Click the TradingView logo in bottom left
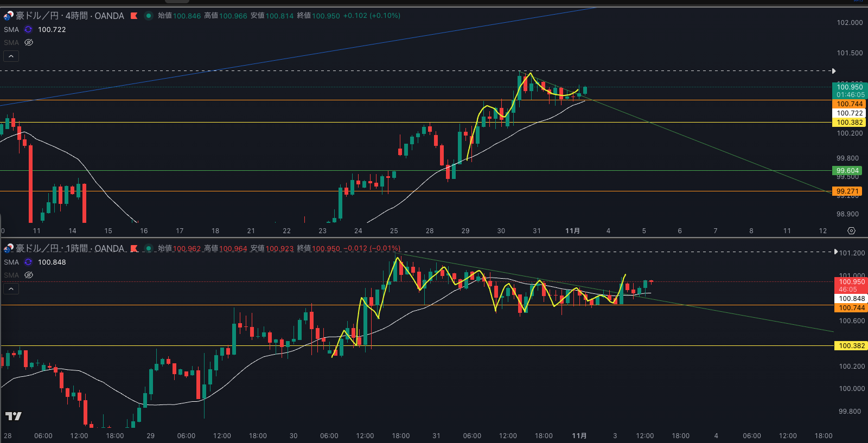 point(13,416)
